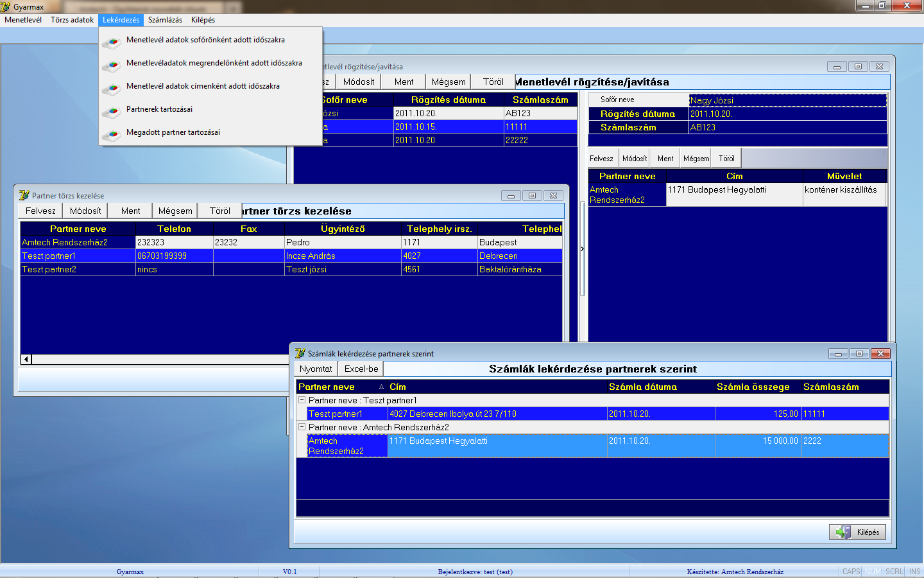Click the 'Számlák lekérdezése partnerek szerint' window title icon
The width and height of the screenshot is (924, 578).
(300, 353)
